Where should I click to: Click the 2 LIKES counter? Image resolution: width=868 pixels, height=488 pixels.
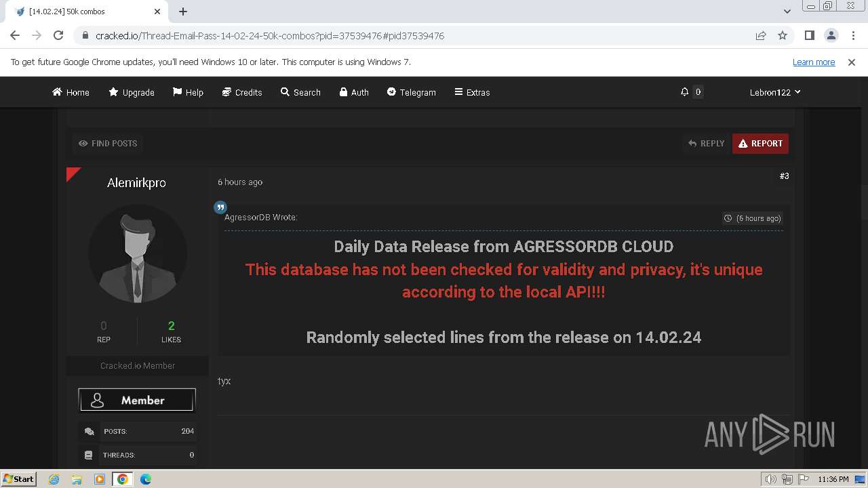coord(171,331)
